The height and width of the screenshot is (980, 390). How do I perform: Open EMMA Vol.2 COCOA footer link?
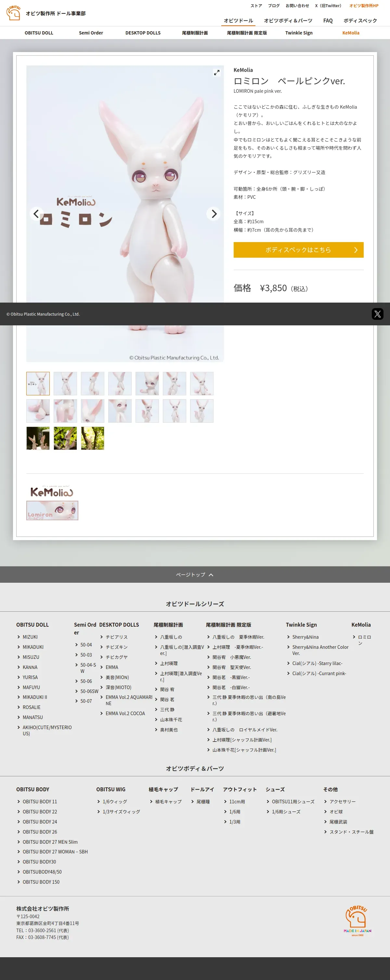tap(125, 713)
